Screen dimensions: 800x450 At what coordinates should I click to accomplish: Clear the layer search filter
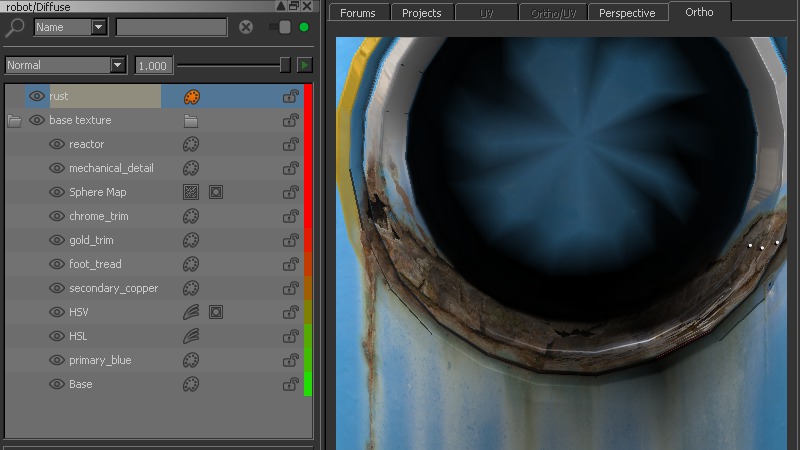click(x=246, y=27)
